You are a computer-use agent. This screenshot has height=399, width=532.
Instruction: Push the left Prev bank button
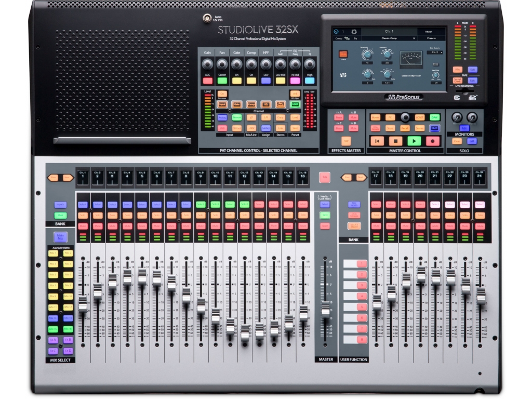53,178
